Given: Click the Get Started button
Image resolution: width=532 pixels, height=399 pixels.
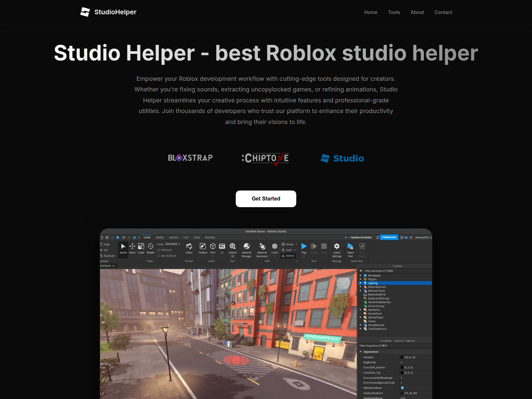Looking at the screenshot, I should (x=266, y=199).
